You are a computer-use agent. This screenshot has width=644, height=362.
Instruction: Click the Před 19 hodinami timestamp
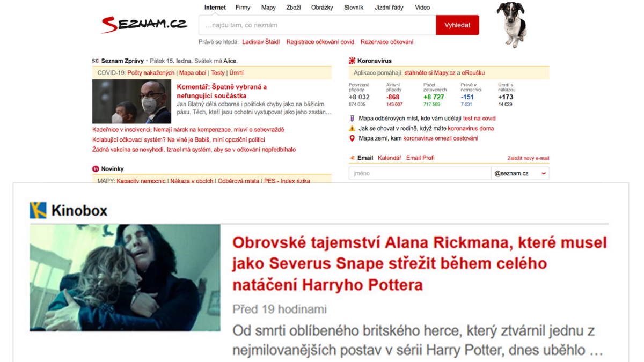point(280,309)
